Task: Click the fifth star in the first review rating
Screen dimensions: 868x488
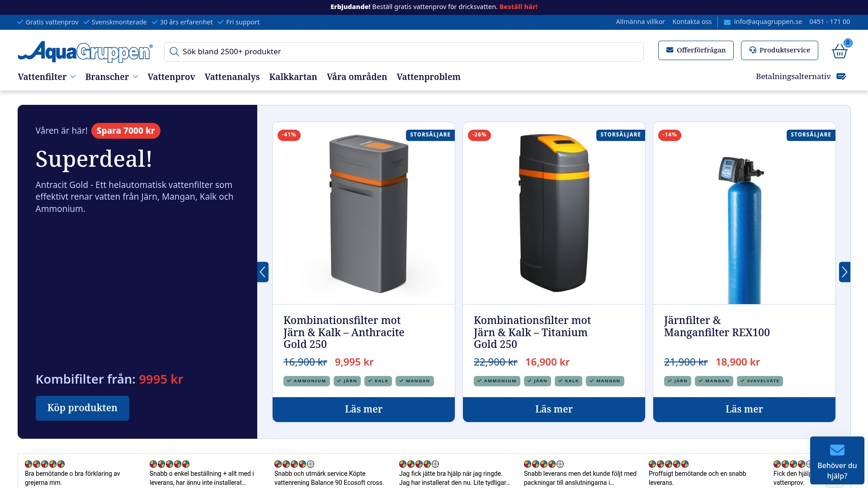Action: pos(60,464)
